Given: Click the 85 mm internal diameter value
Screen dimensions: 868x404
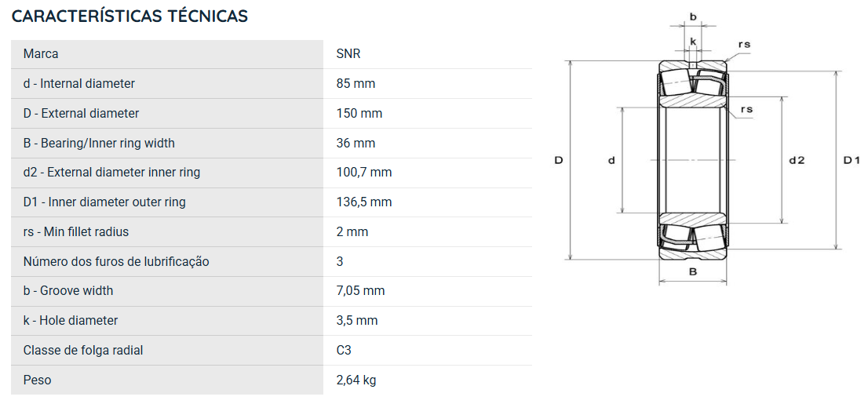Looking at the screenshot, I should pyautogui.click(x=356, y=84).
